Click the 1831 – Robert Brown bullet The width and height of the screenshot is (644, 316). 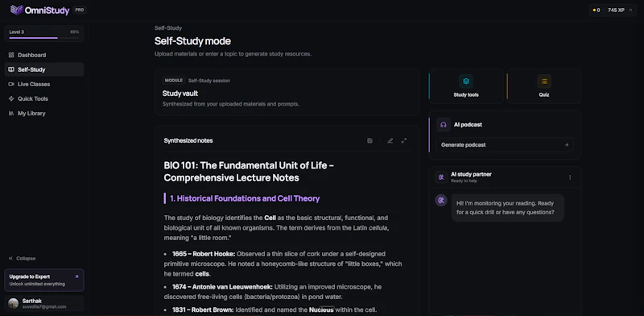270,310
